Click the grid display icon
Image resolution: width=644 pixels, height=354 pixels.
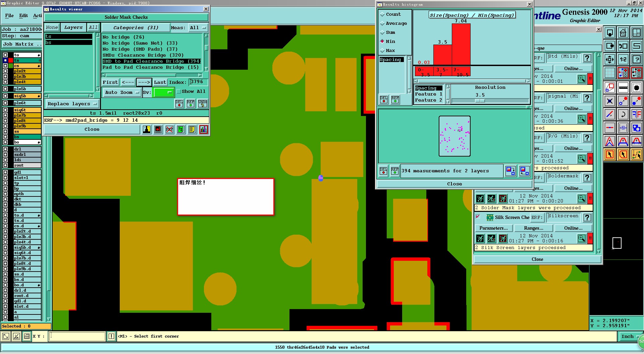(609, 73)
